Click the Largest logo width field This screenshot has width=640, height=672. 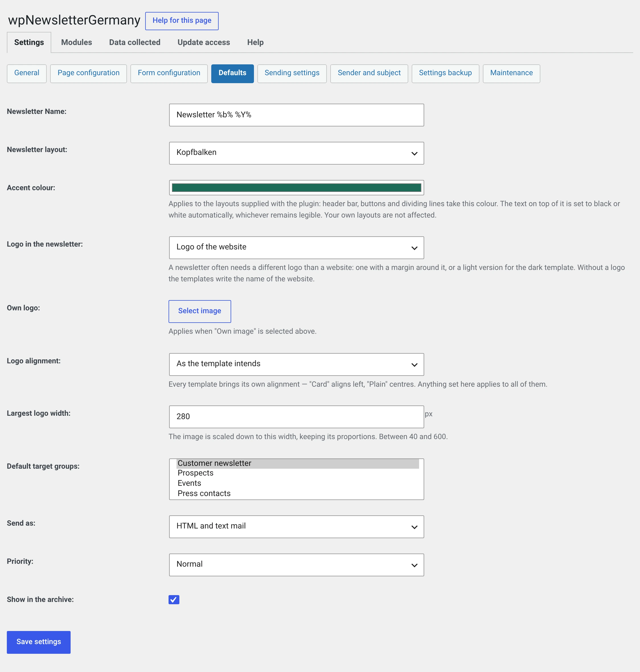tap(296, 417)
